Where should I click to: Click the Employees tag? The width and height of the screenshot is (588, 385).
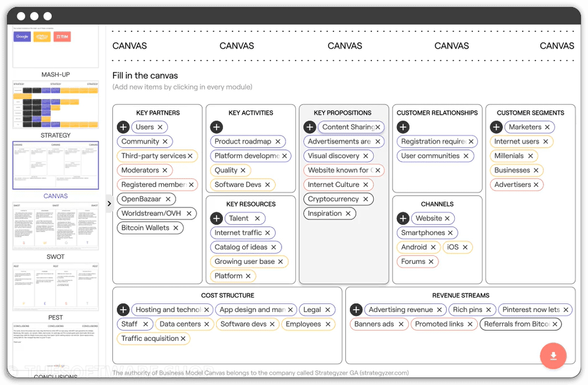click(308, 324)
